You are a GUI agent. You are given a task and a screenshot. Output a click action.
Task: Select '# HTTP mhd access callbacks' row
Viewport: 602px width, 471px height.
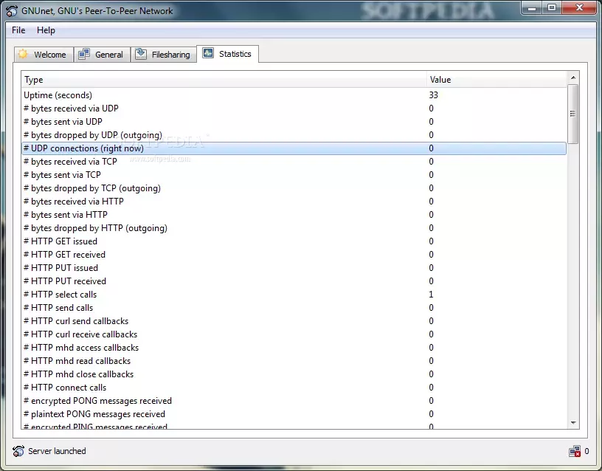tap(294, 348)
